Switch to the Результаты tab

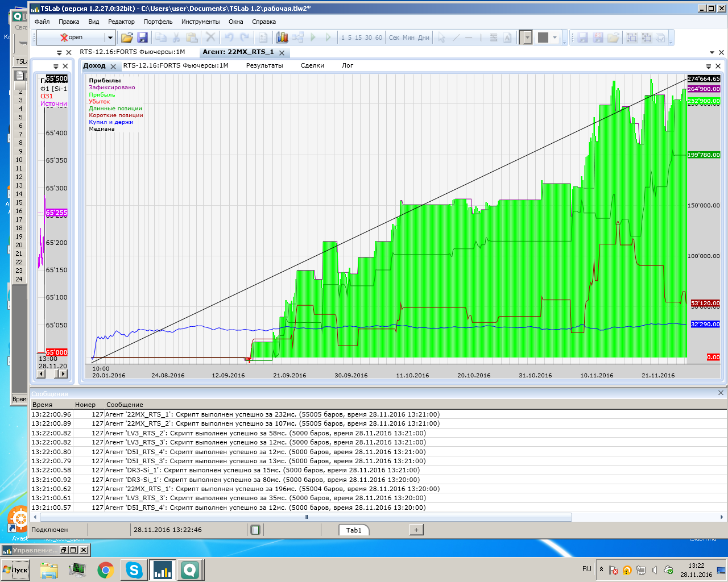click(264, 65)
